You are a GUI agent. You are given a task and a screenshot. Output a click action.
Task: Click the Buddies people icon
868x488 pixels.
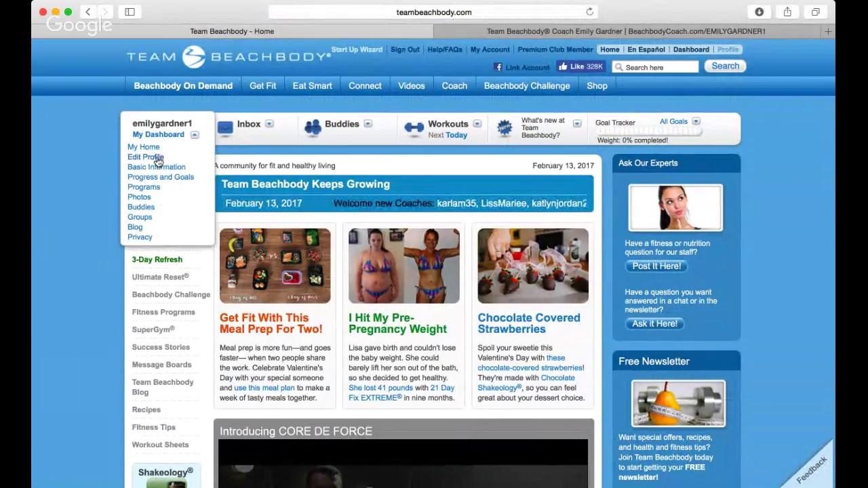click(313, 127)
